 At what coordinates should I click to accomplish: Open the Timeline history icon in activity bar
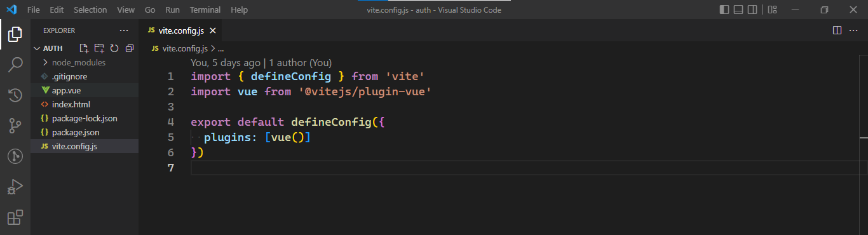pos(15,95)
